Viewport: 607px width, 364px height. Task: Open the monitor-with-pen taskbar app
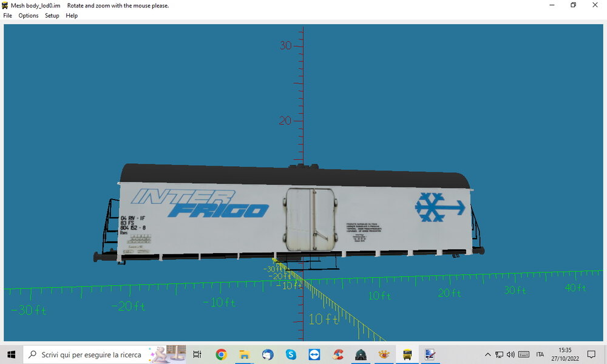[x=430, y=354]
